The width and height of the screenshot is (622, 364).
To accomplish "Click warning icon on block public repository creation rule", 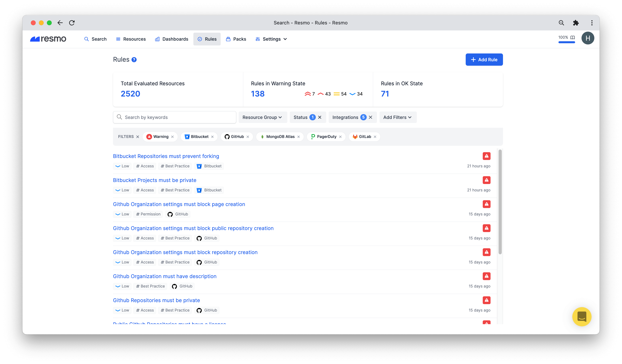I will 487,228.
